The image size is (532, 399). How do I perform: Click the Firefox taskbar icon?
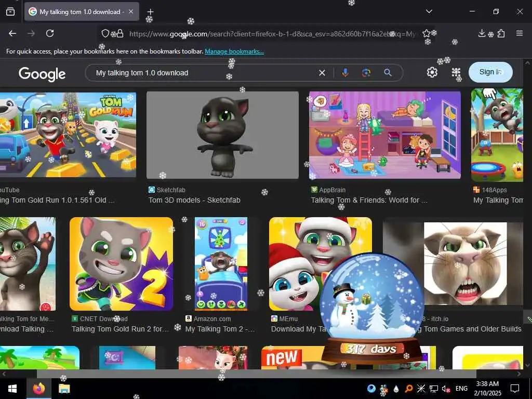39,389
